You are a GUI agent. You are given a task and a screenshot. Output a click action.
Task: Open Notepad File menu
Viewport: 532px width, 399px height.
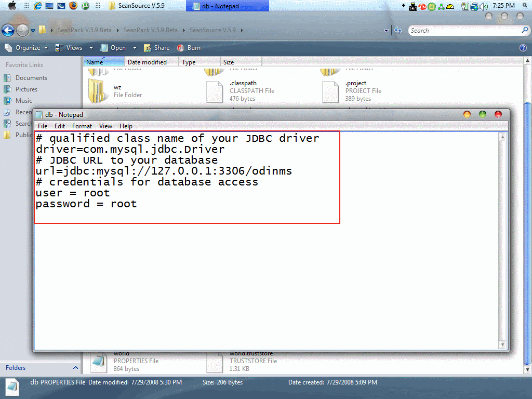click(43, 126)
